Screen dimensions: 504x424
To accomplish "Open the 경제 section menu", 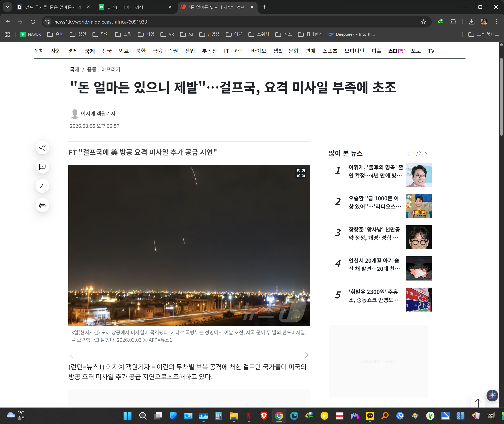I will 73,51.
